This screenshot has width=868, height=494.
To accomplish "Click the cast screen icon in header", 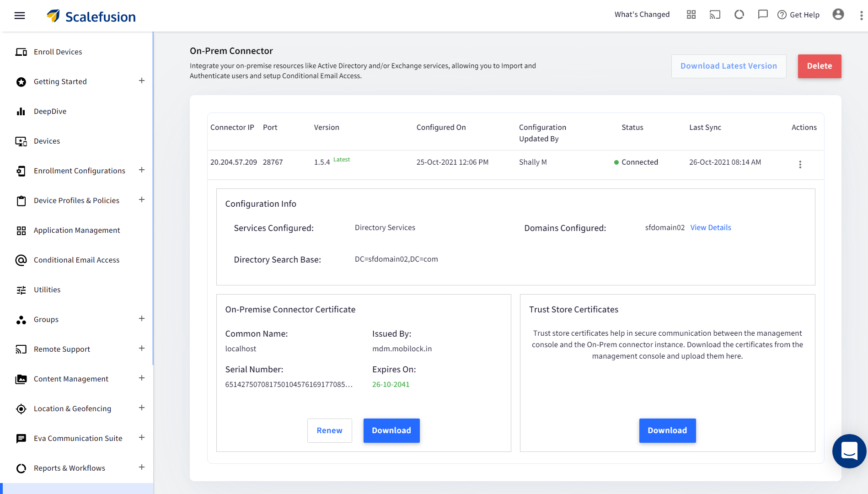I will pos(715,15).
